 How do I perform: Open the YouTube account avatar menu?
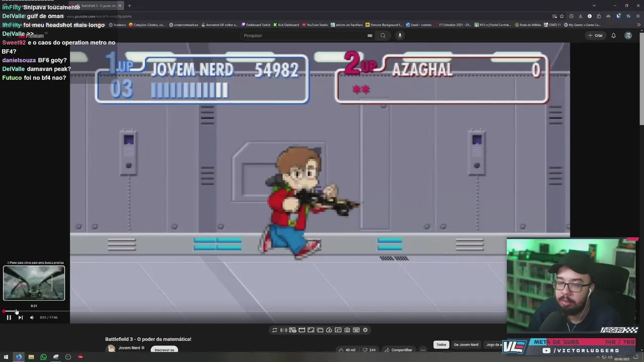(628, 35)
